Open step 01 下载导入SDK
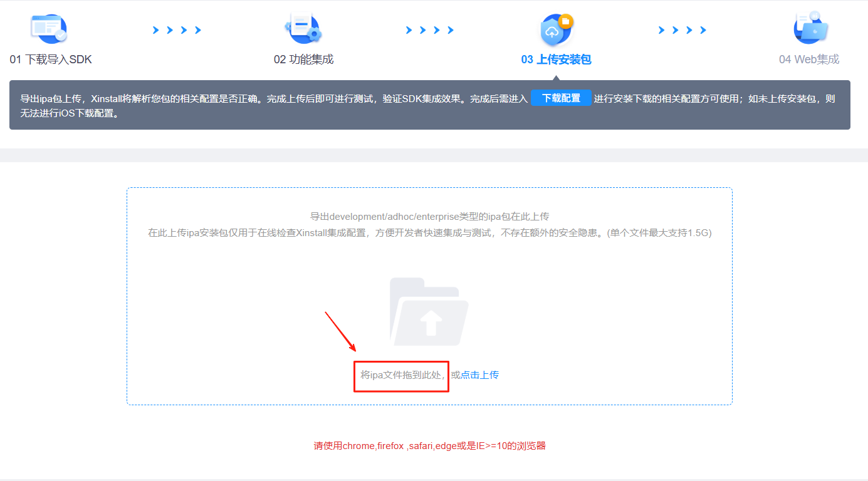This screenshot has height=481, width=868. tap(51, 59)
